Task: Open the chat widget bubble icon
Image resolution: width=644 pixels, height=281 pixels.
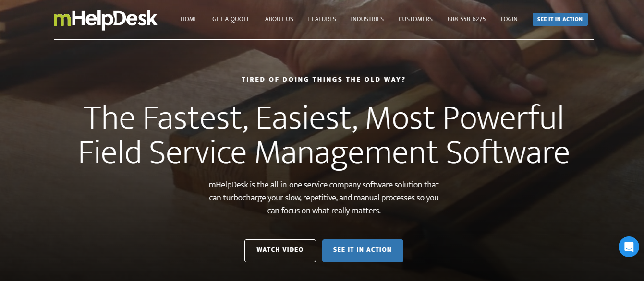Action: coord(629,247)
